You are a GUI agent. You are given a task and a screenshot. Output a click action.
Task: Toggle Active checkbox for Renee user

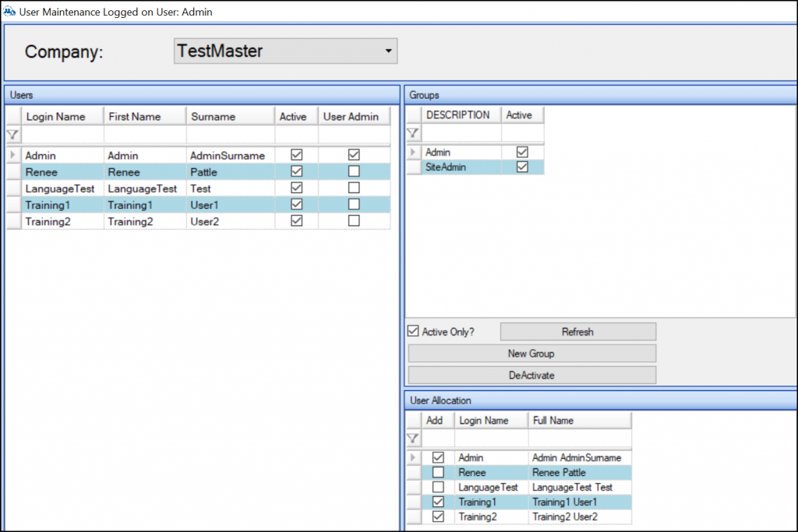(297, 171)
